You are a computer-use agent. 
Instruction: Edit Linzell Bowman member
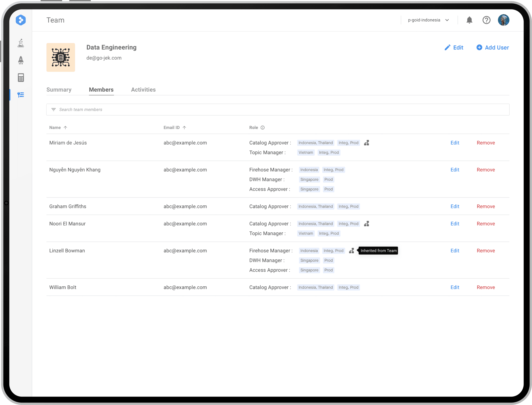point(455,251)
